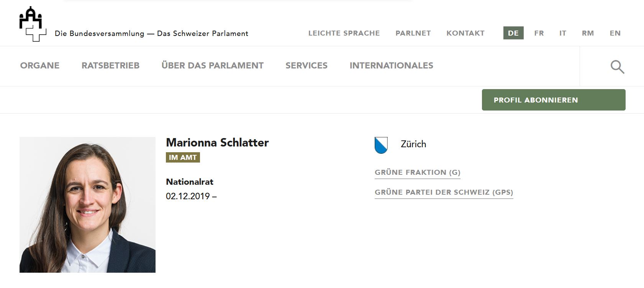644x288 pixels.
Task: Open the RATSBETRIEB menu
Action: [110, 66]
